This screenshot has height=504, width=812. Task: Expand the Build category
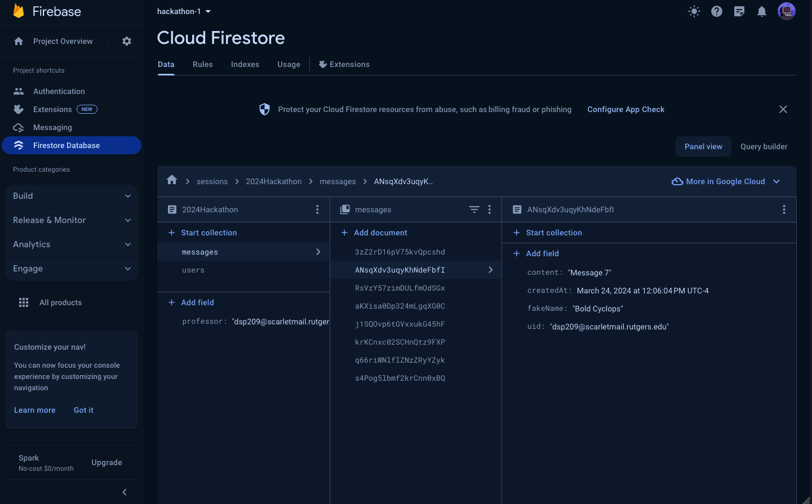[x=72, y=196]
